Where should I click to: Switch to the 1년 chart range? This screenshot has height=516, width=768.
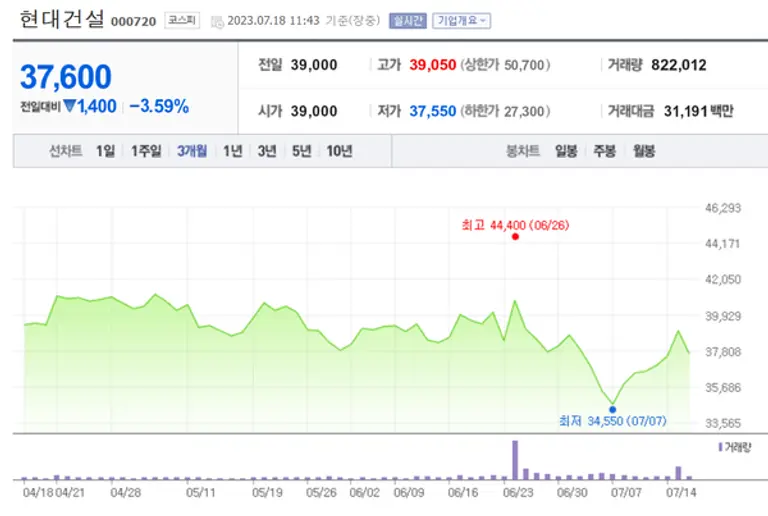coord(232,151)
